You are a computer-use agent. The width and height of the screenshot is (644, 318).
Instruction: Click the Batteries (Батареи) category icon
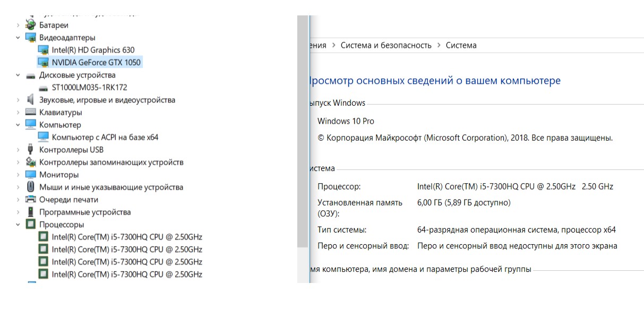click(x=30, y=25)
